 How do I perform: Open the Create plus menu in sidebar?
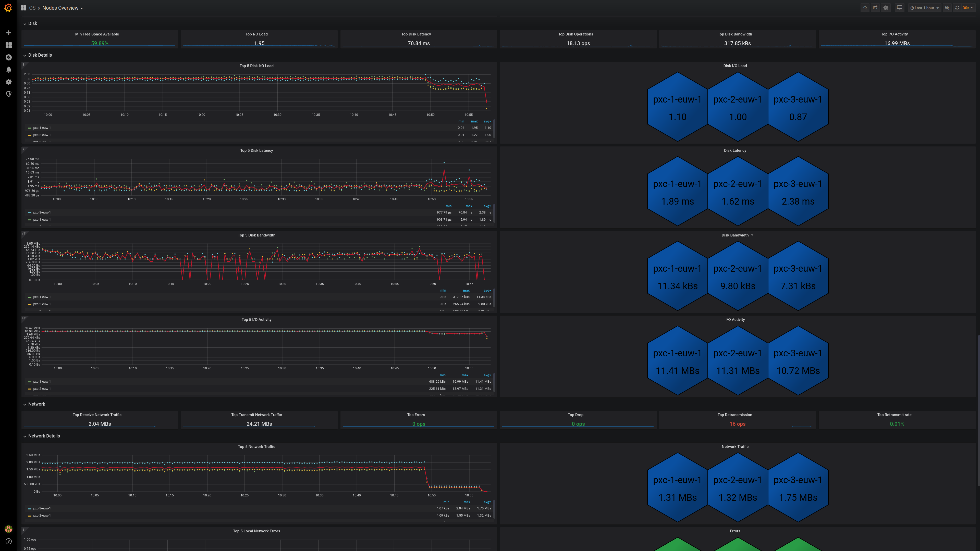tap(8, 33)
